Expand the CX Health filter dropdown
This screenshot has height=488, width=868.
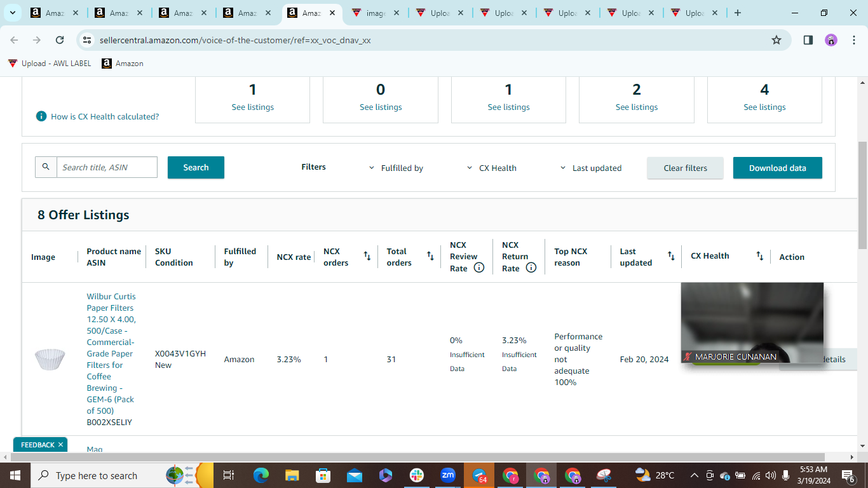(x=491, y=168)
